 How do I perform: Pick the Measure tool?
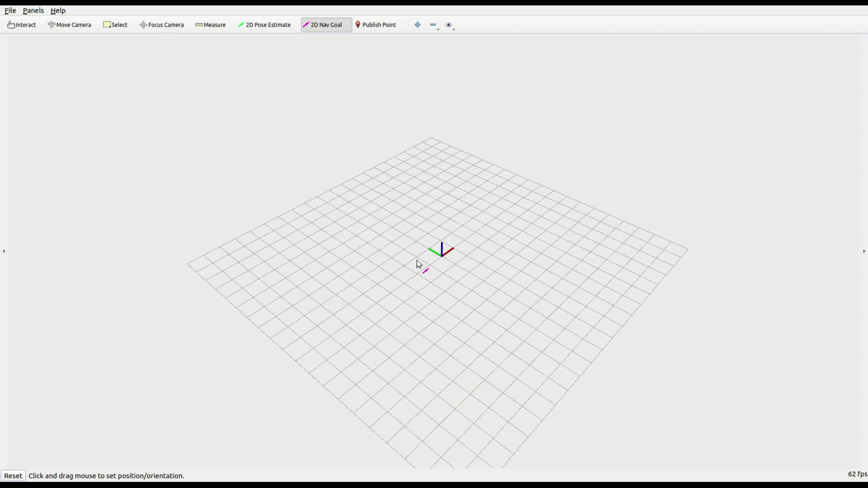click(x=211, y=25)
